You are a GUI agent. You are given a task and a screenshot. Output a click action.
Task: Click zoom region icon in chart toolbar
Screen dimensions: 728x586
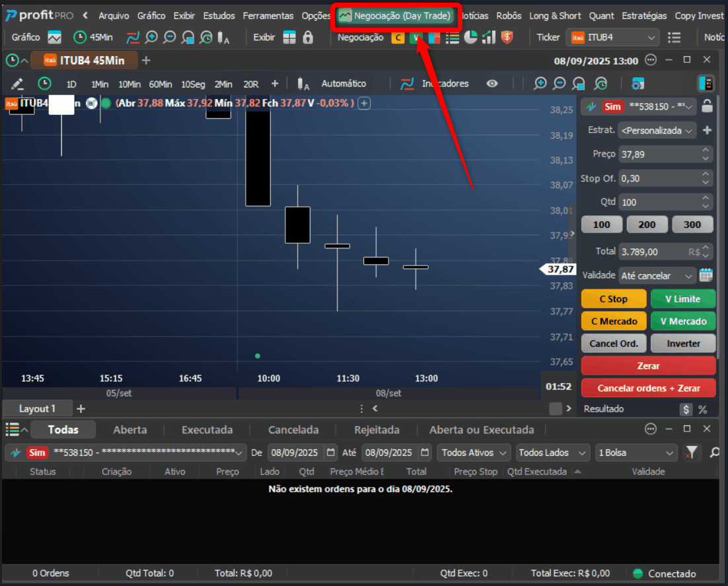(579, 84)
